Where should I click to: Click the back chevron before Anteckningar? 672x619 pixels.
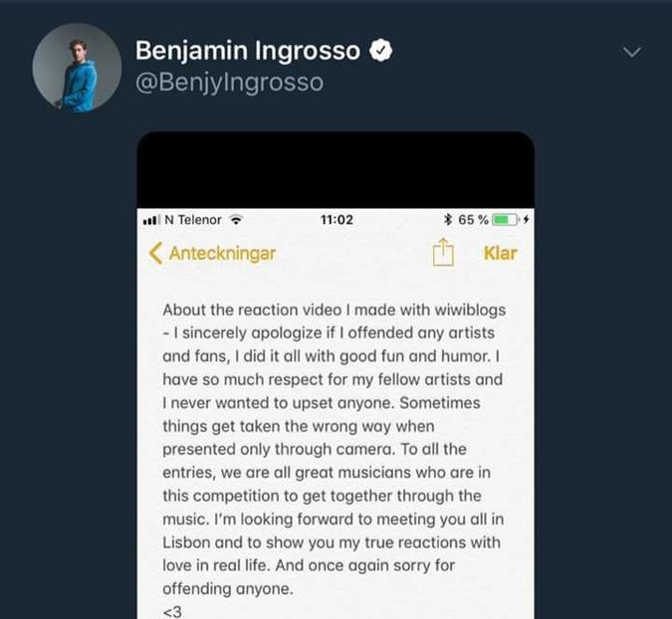coord(155,253)
